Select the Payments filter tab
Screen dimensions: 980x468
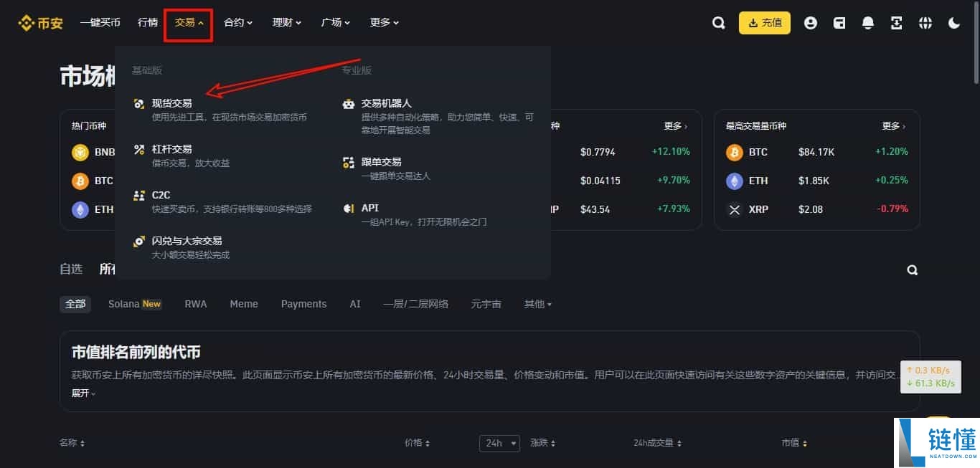(303, 304)
